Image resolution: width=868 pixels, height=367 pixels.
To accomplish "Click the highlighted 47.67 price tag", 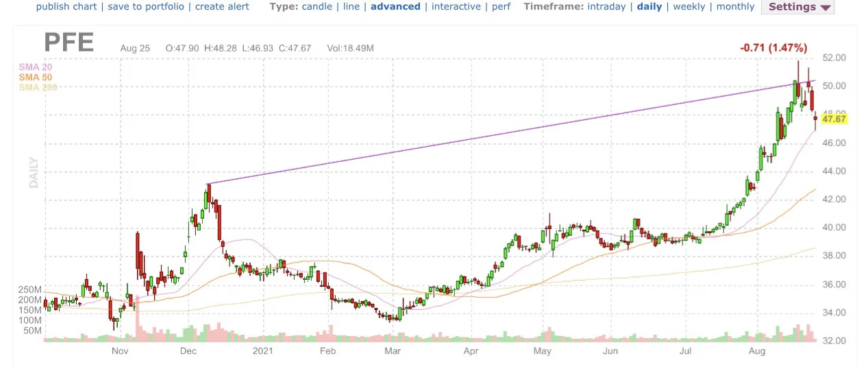I will [834, 119].
